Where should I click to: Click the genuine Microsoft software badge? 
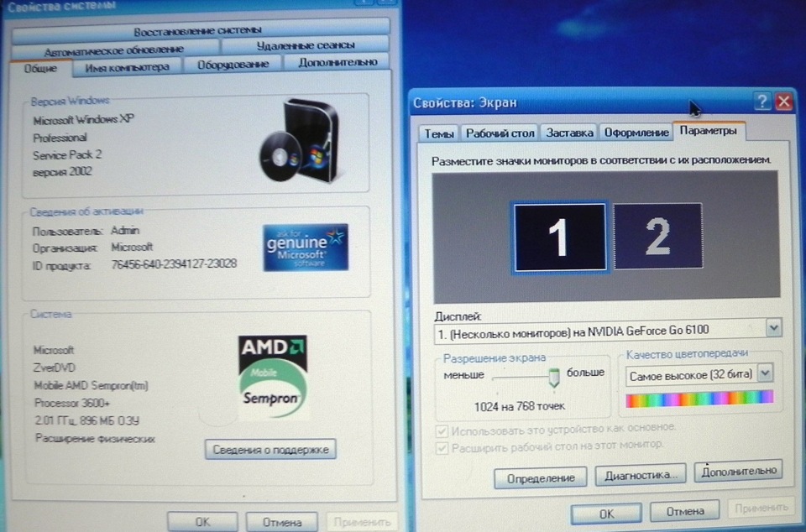306,247
